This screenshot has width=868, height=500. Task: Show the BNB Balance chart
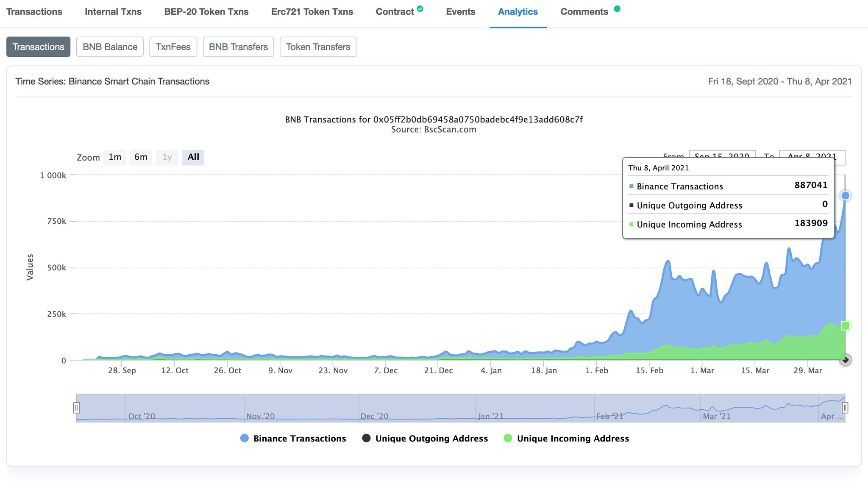(x=110, y=47)
